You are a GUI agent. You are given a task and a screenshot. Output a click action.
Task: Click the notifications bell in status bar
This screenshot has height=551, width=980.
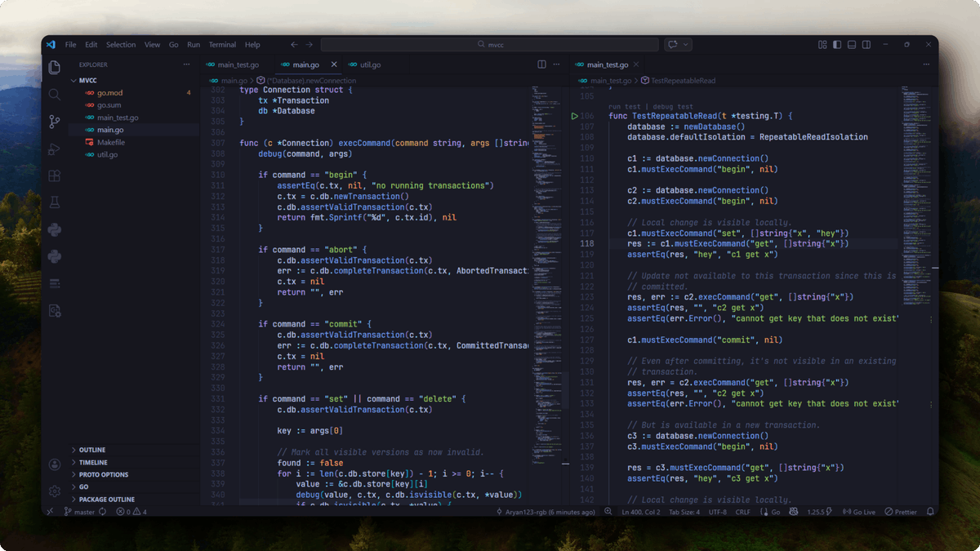[x=930, y=512]
